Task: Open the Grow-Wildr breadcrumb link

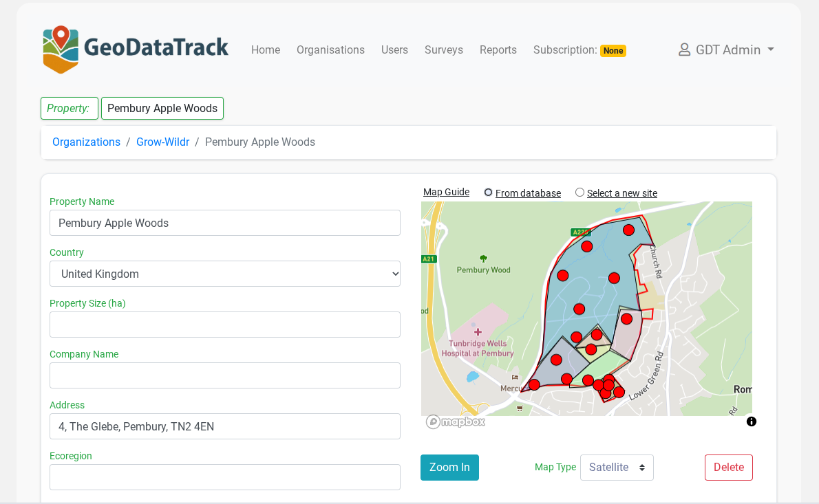Action: [x=162, y=142]
